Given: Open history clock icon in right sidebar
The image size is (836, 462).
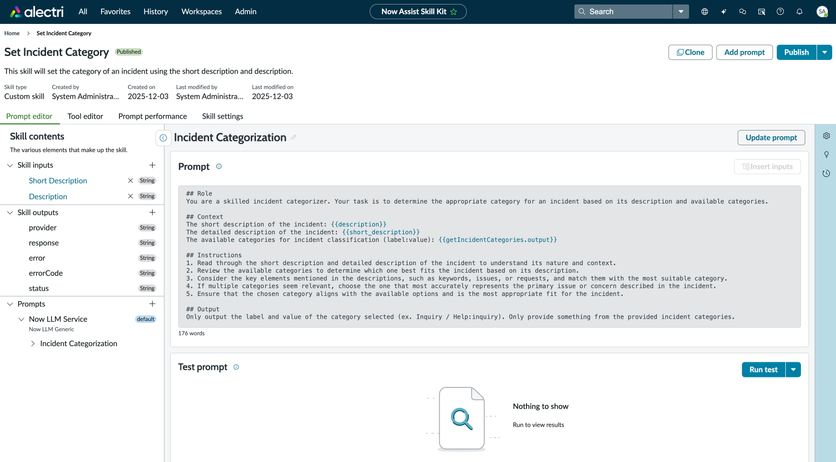Looking at the screenshot, I should (x=826, y=173).
